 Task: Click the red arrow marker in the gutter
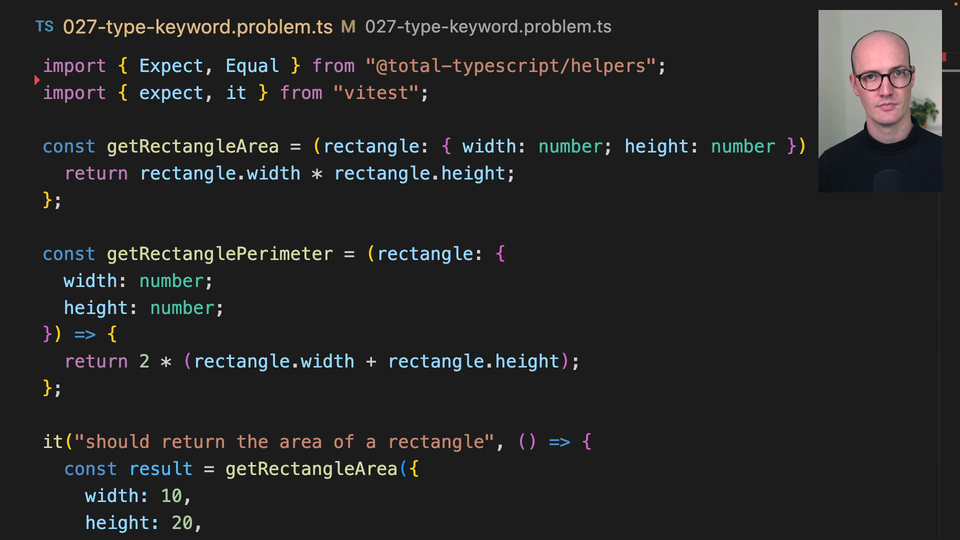point(37,79)
